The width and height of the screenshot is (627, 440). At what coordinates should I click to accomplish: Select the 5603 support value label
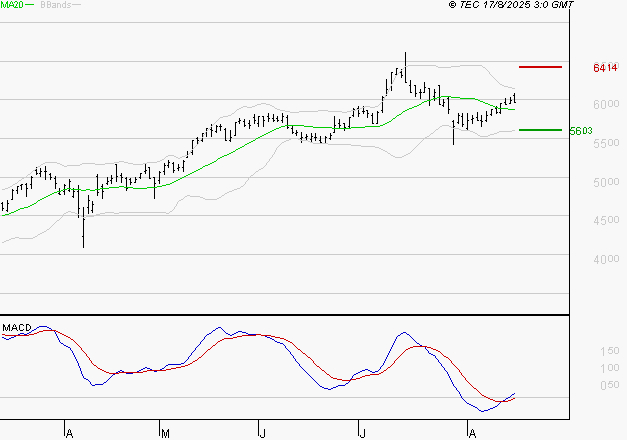[581, 131]
